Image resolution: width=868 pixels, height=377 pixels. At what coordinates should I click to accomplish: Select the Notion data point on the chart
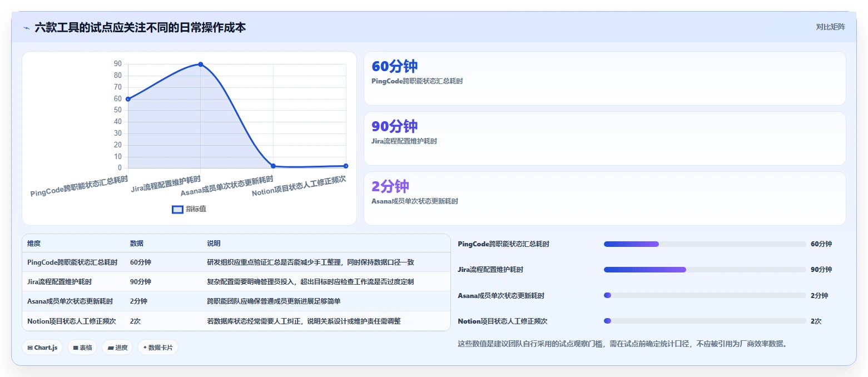[346, 166]
